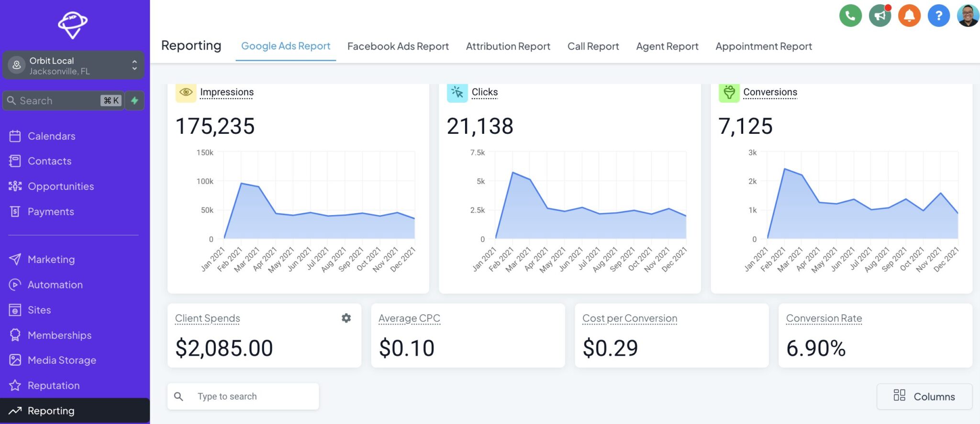The width and height of the screenshot is (980, 424).
Task: Click the 7,125 conversions total
Action: (746, 126)
